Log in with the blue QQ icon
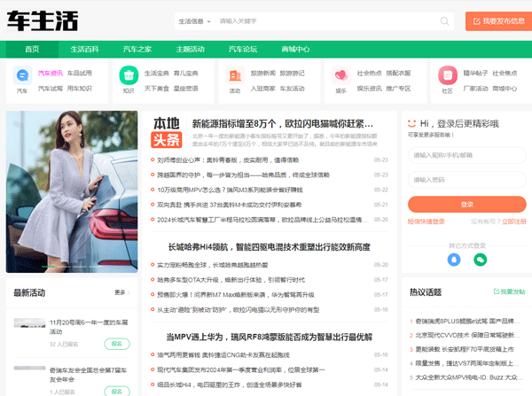 coord(454,260)
